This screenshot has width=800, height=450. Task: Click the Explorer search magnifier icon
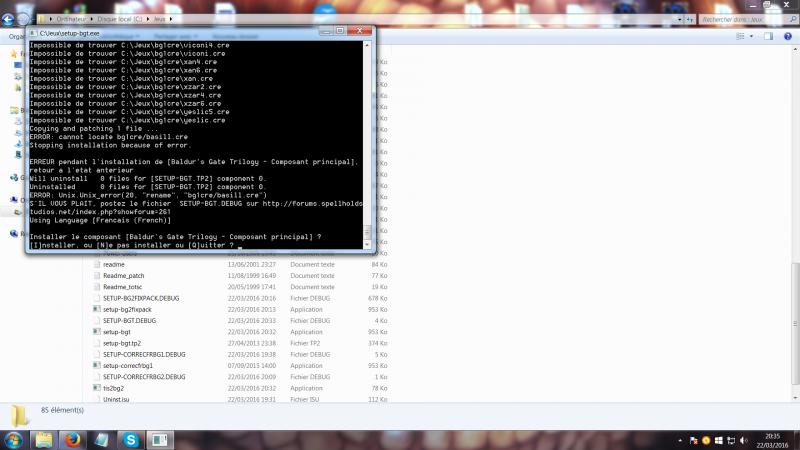(x=793, y=19)
